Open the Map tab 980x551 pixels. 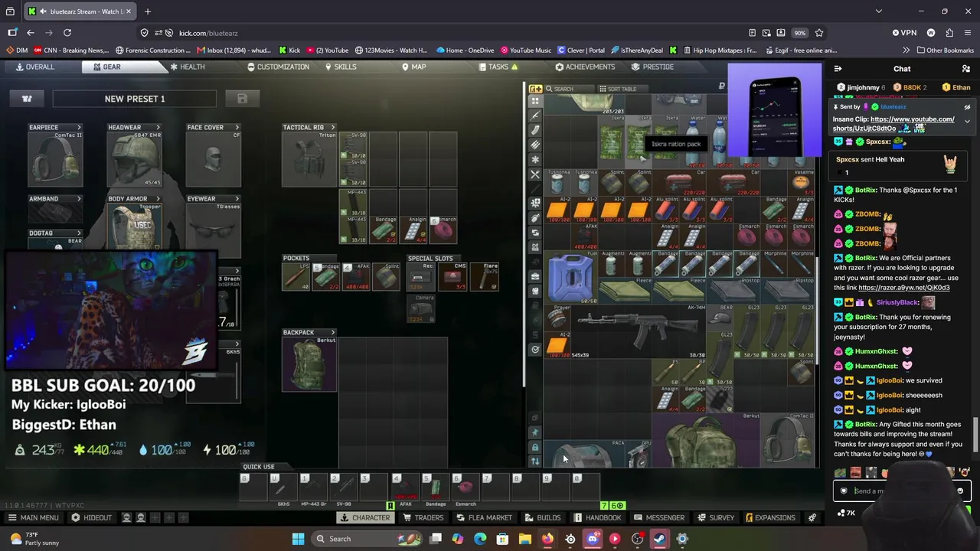(413, 67)
